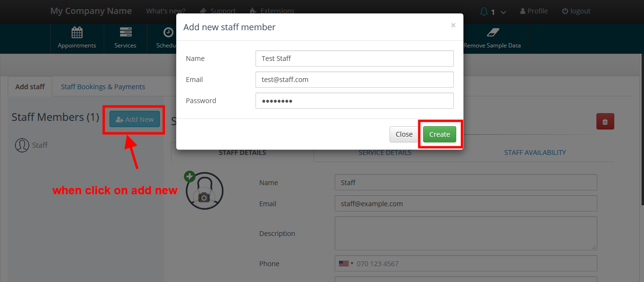Click the Remove Sample Data eraser icon
Screen dimensions: 644x282
[493, 33]
